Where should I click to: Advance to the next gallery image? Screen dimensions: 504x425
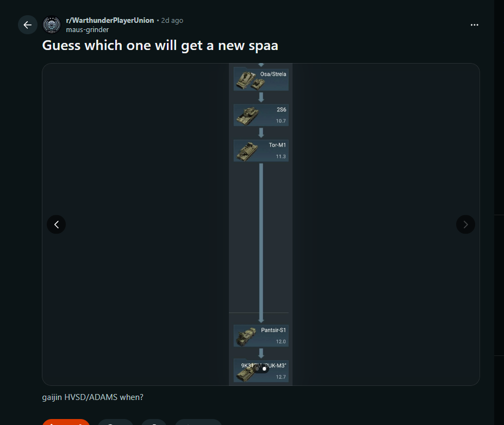tap(465, 224)
